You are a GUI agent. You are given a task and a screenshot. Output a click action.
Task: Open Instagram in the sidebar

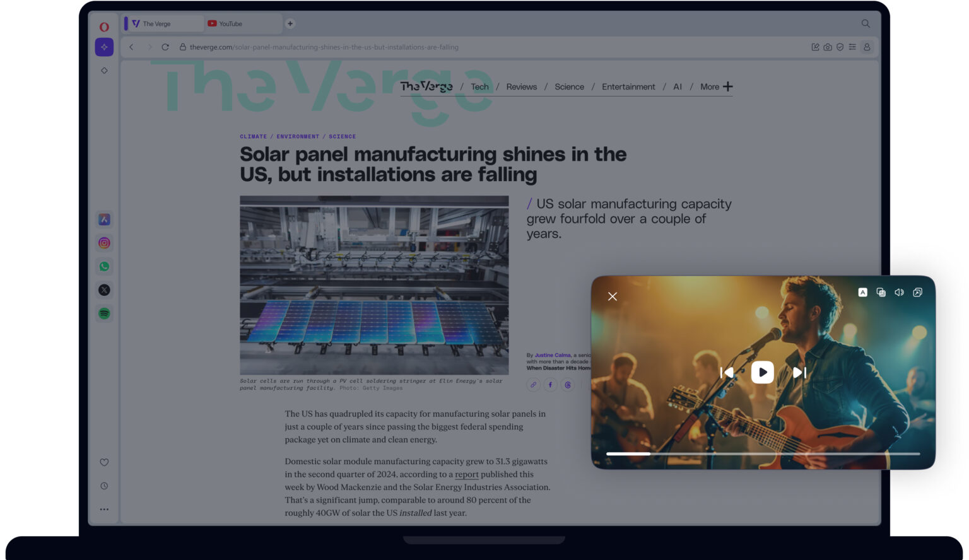tap(104, 243)
